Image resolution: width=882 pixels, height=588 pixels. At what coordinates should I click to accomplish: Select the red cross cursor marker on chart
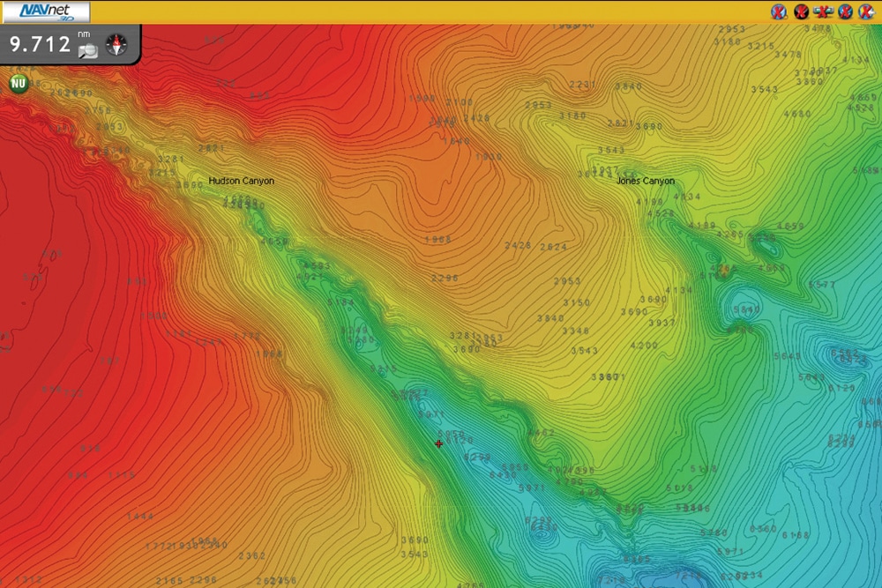439,443
